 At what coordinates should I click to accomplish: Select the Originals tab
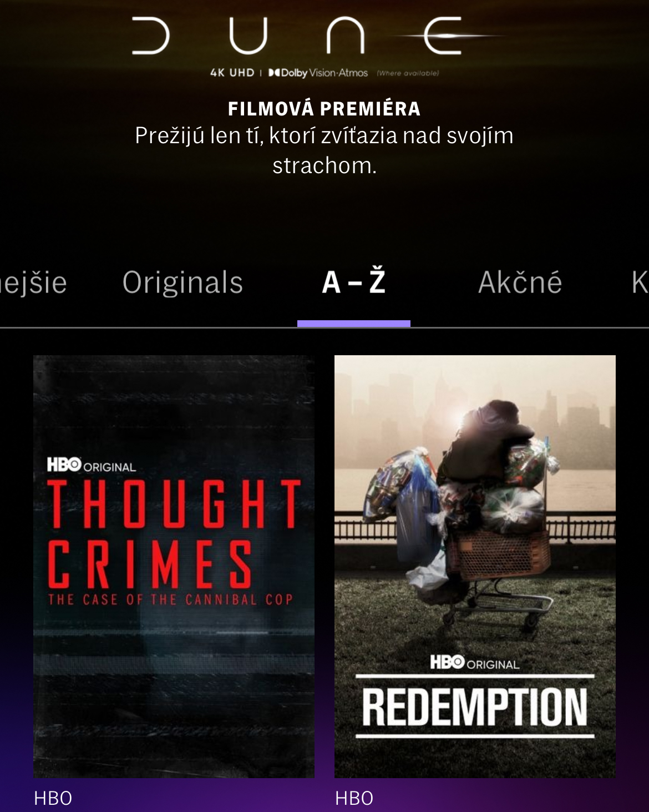coord(182,283)
